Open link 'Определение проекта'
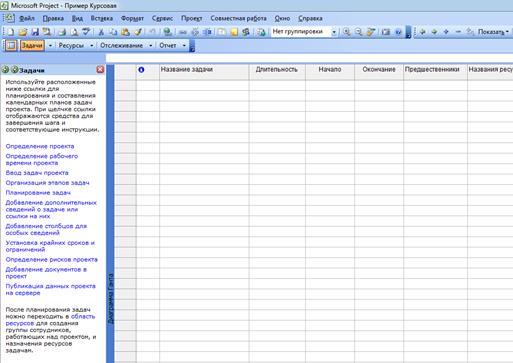The height and width of the screenshot is (363, 513). point(40,146)
